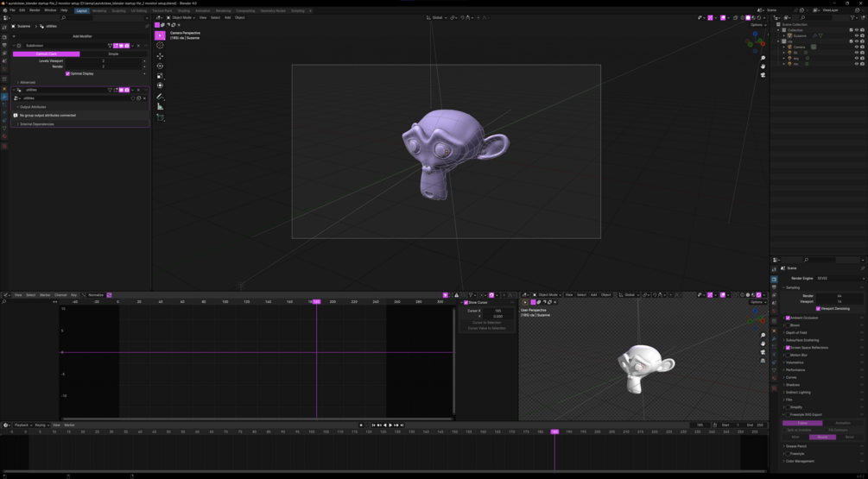Switch to the Shading workspace tab
The image size is (868, 479).
click(184, 10)
